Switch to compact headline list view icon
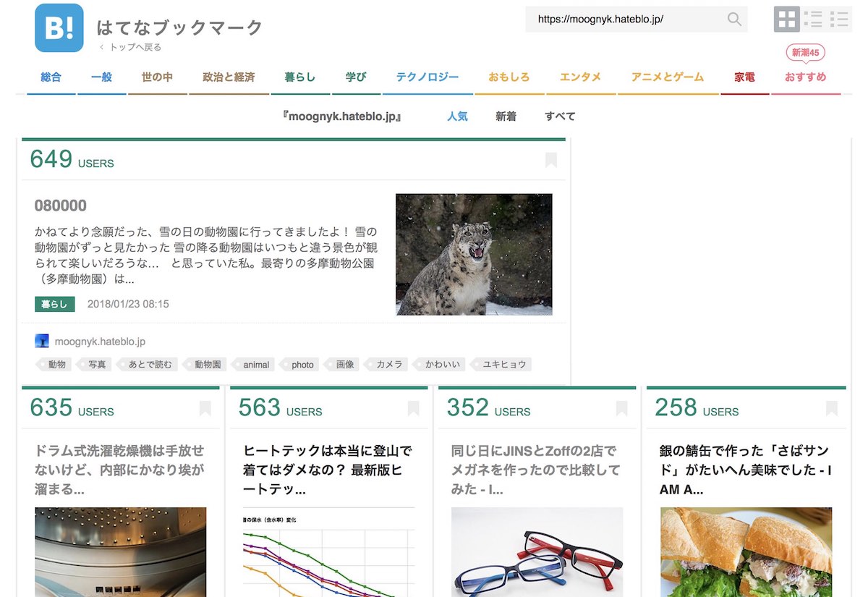 click(839, 20)
